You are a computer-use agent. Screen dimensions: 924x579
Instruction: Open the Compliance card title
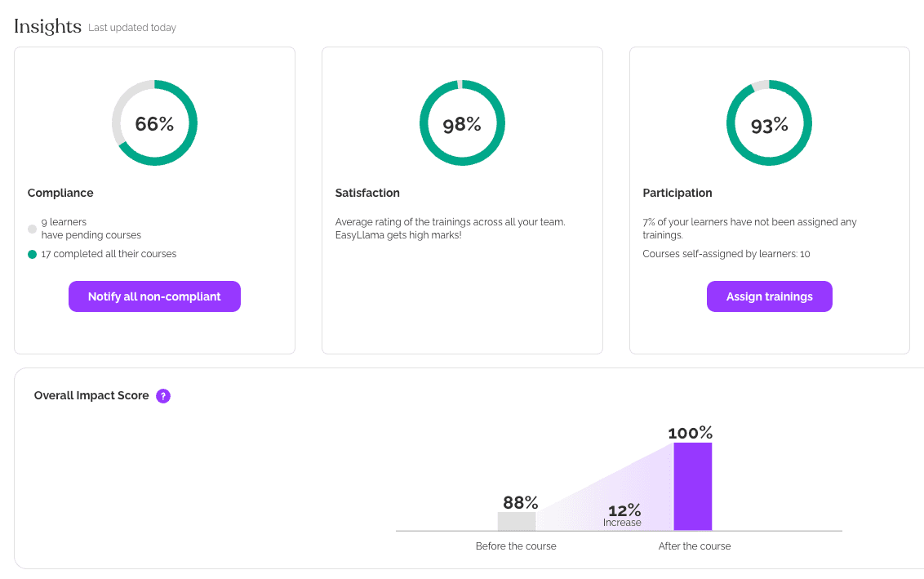point(60,193)
